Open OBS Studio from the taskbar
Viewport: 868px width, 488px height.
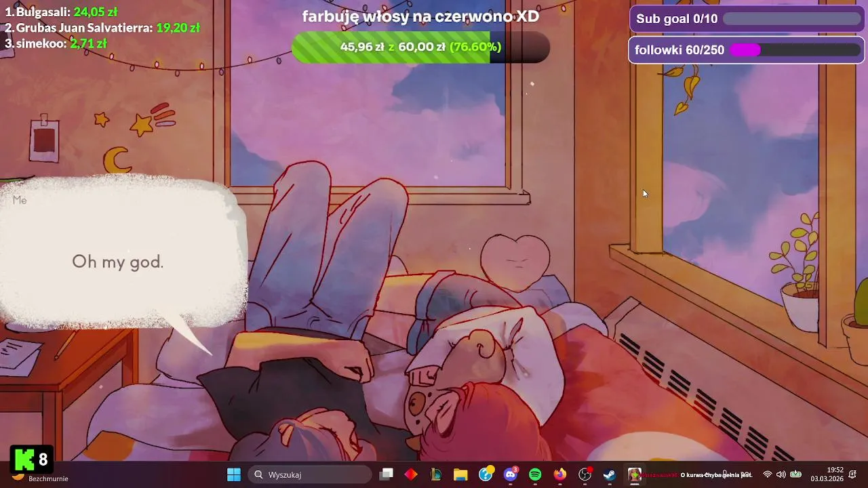[x=585, y=474]
